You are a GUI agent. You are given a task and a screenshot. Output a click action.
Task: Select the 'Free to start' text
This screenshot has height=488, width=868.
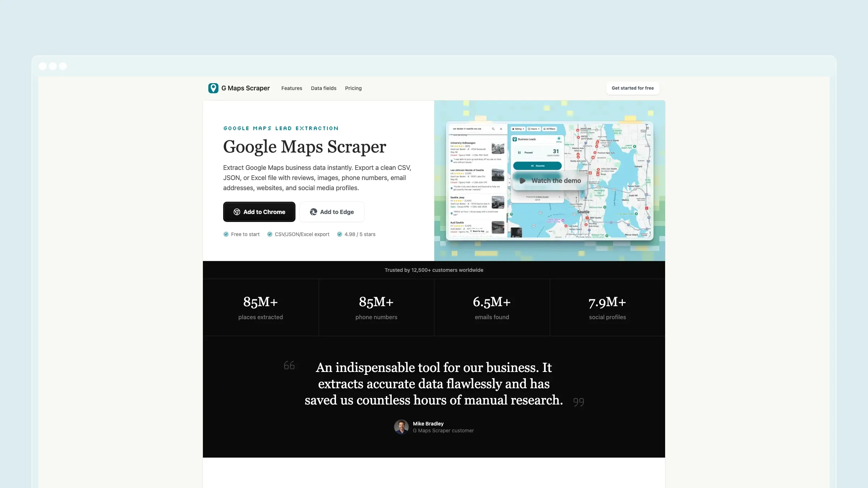(x=245, y=234)
